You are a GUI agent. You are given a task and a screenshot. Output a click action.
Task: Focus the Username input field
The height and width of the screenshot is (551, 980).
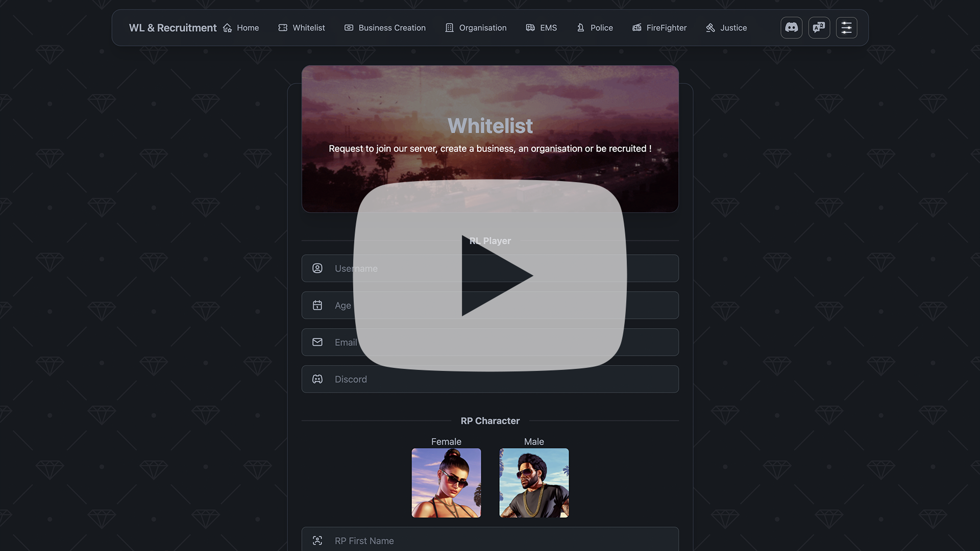490,268
